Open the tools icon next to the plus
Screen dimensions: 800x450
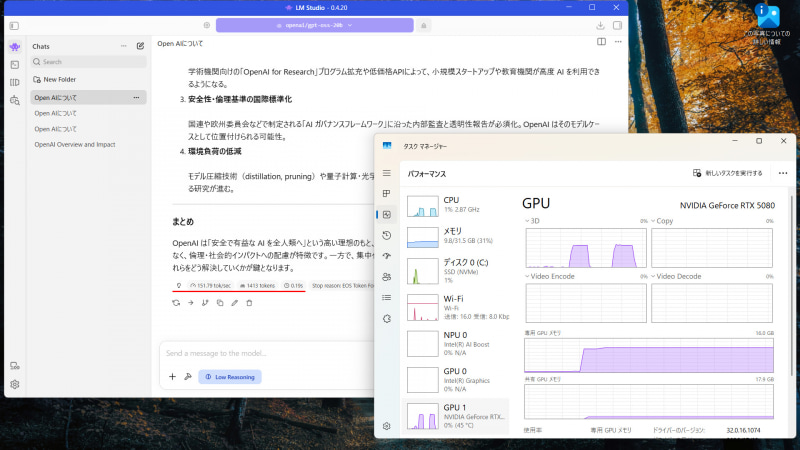[x=188, y=377]
